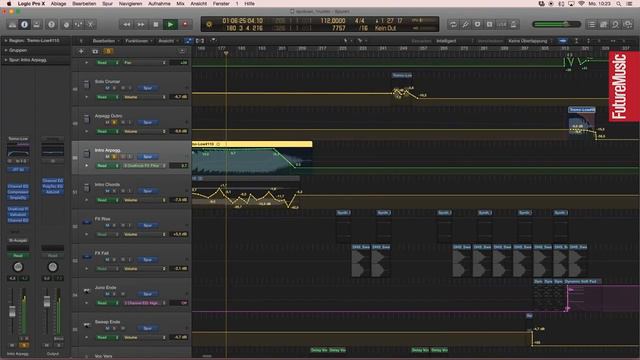Rewind the transport

coord(127,24)
